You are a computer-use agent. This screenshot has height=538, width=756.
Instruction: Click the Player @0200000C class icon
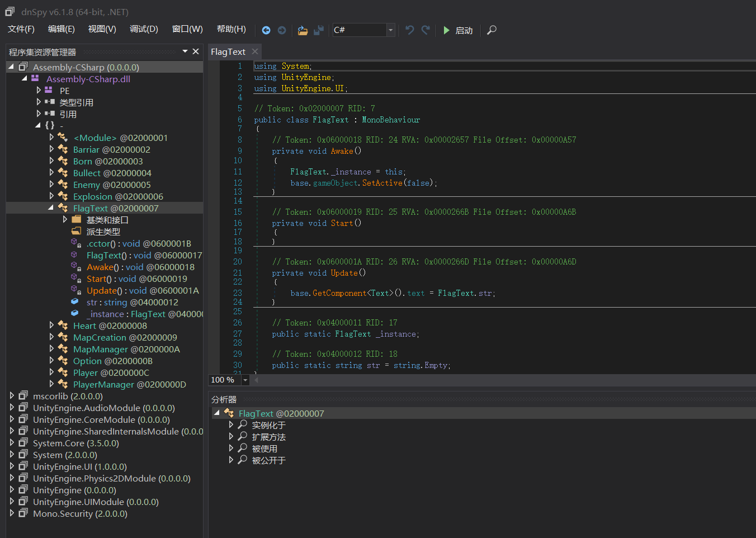pos(63,372)
